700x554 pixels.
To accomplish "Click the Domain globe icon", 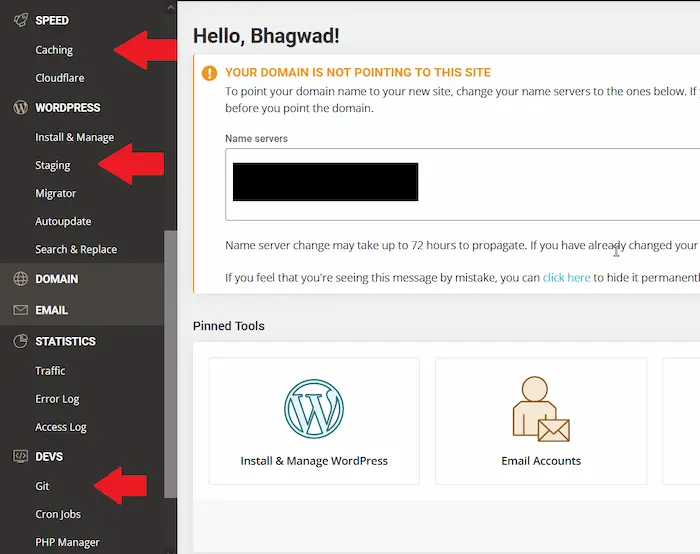I will (x=21, y=279).
